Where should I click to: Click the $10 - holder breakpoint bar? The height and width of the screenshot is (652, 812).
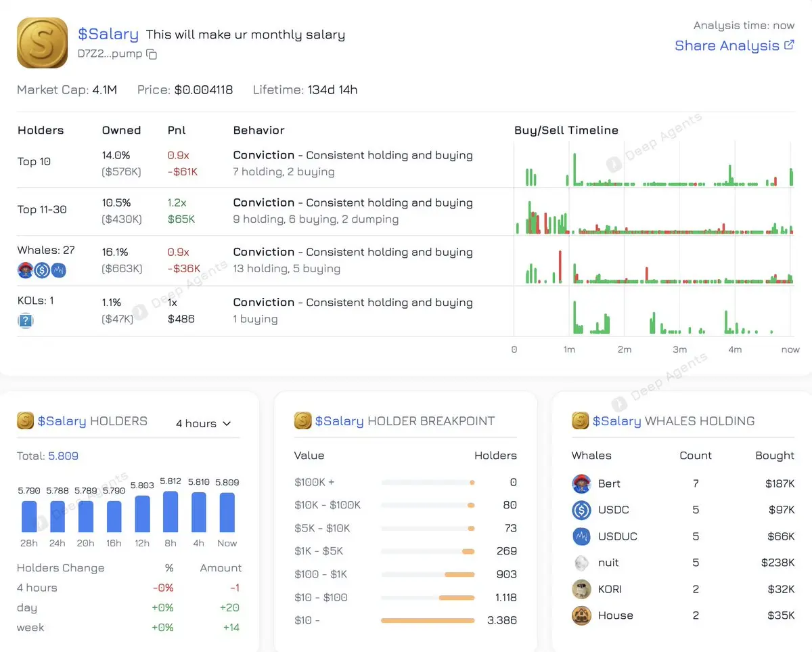pyautogui.click(x=428, y=620)
